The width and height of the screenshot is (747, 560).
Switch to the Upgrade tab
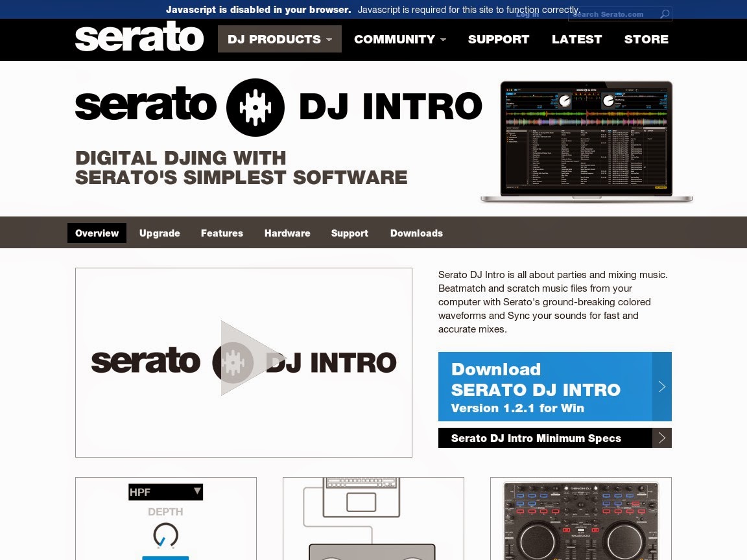point(160,233)
